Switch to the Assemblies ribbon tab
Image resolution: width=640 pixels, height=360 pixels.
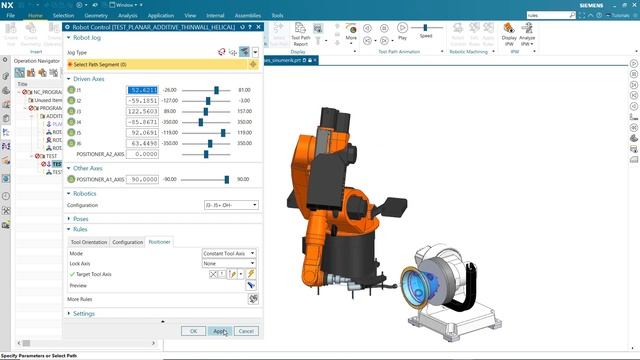[248, 16]
